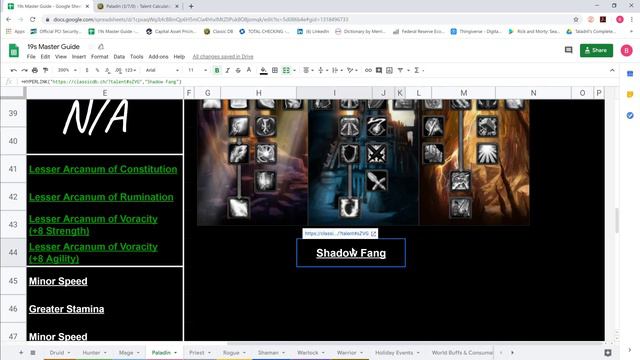Open the text color picker
640x360 pixels.
pos(249,70)
